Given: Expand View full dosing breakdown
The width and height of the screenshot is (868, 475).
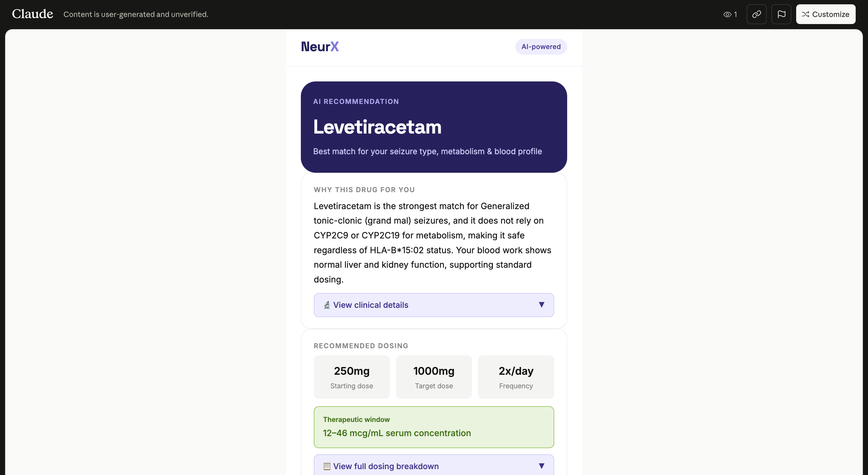Looking at the screenshot, I should pos(434,465).
